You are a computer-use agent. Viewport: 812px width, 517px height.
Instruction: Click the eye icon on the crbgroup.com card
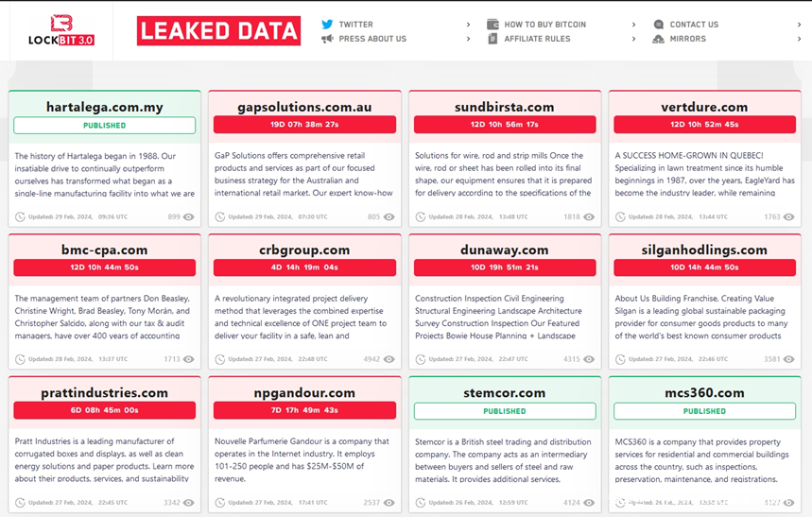[x=389, y=359]
